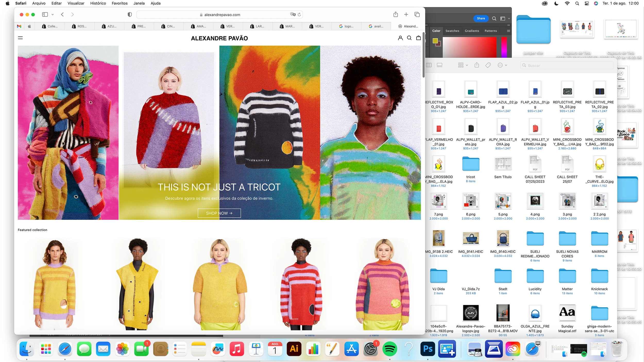The width and height of the screenshot is (644, 362).
Task: Select the CALL SHEET 07/25/2023 PDF
Action: [x=535, y=164]
